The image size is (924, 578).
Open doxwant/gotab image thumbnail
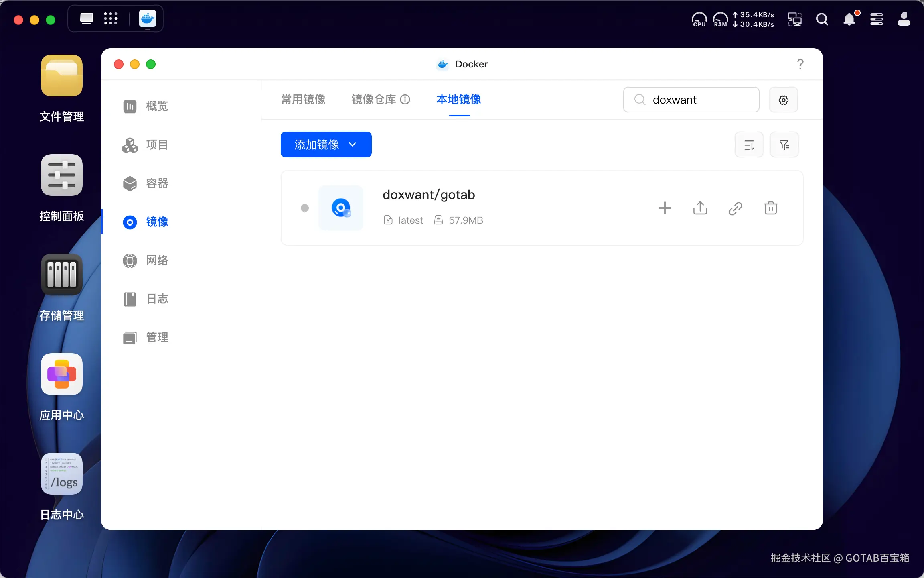pyautogui.click(x=341, y=208)
